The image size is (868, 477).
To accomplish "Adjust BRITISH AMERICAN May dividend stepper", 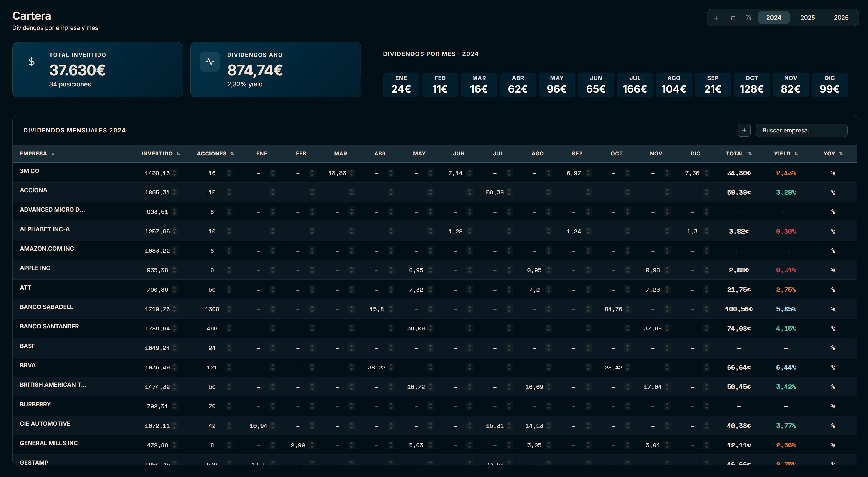I will click(430, 387).
